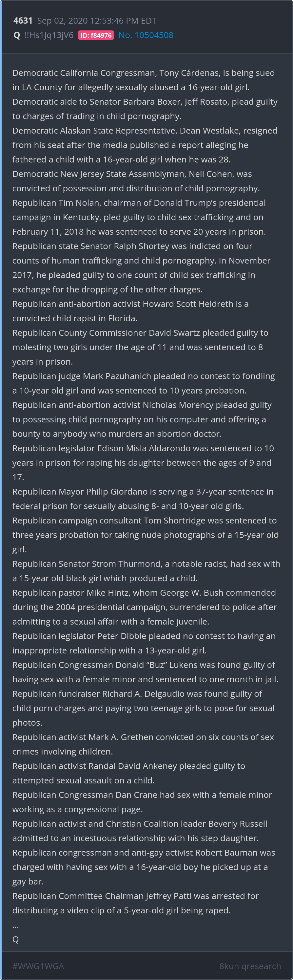Click the post number 4631

[x=23, y=21]
